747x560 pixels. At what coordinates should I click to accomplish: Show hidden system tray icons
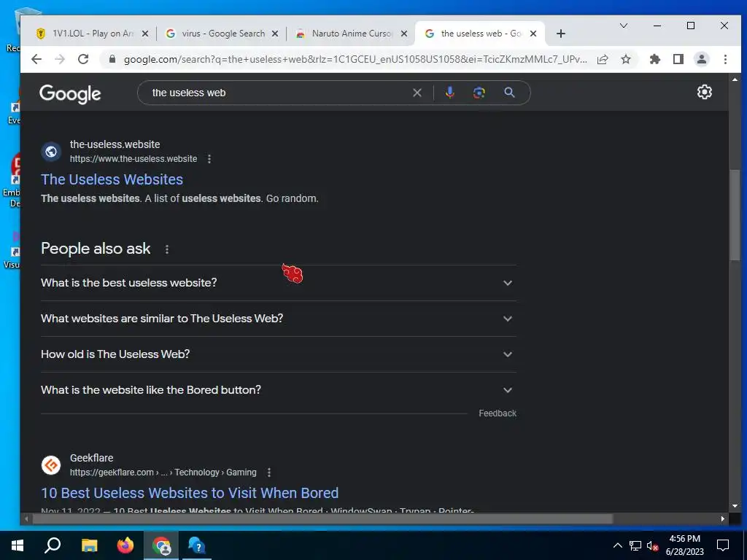click(617, 545)
